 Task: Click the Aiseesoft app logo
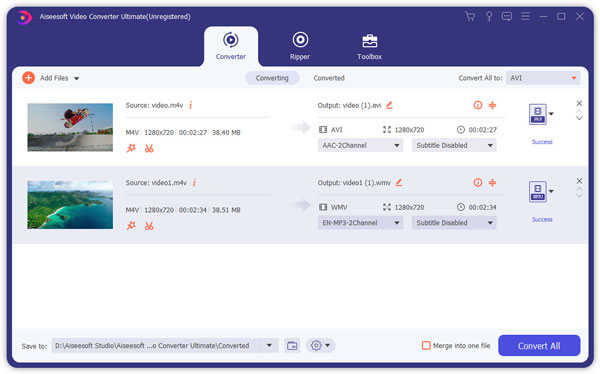pos(24,17)
